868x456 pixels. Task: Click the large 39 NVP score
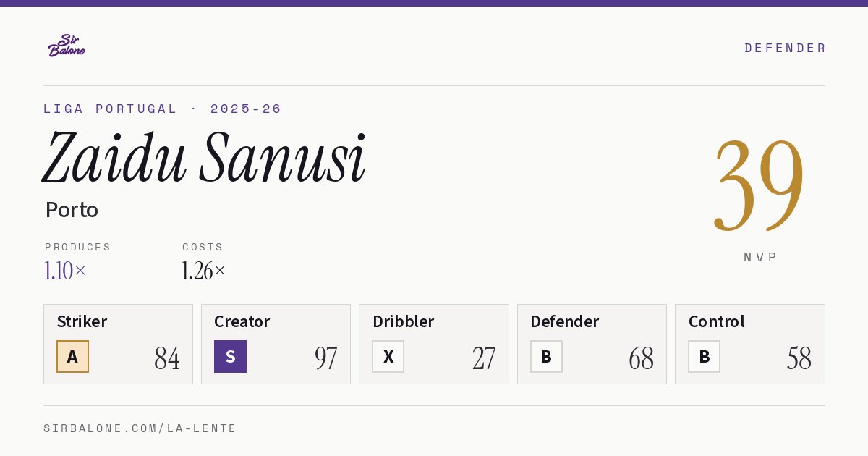(x=759, y=185)
